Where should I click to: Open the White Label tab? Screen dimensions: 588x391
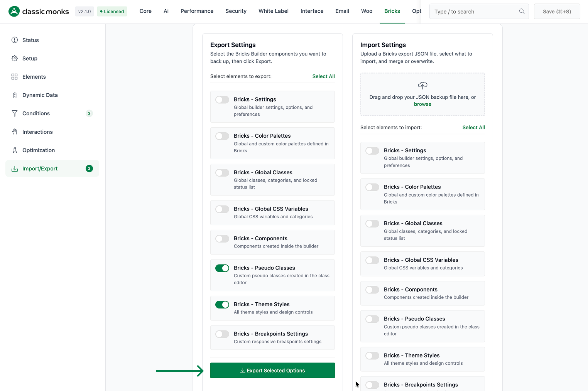coord(274,11)
